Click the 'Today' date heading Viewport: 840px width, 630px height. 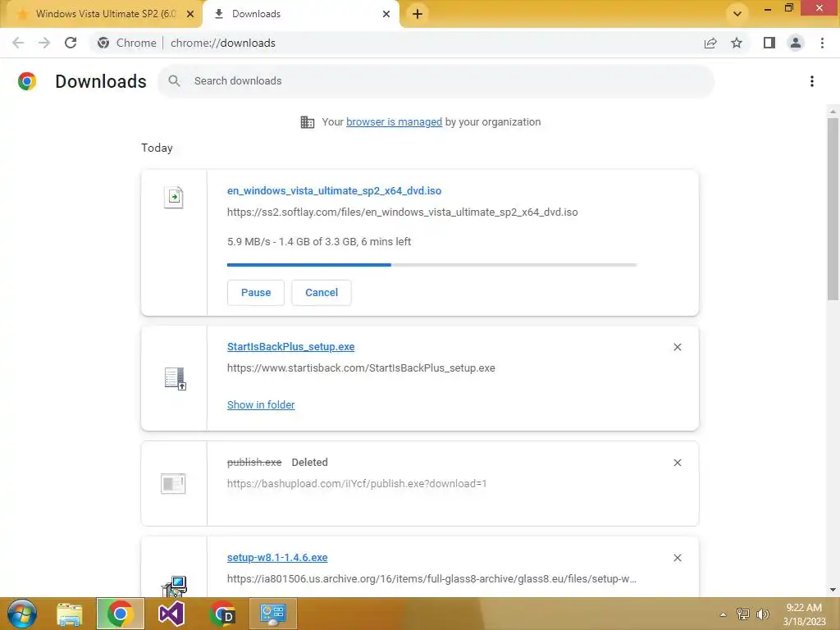157,148
